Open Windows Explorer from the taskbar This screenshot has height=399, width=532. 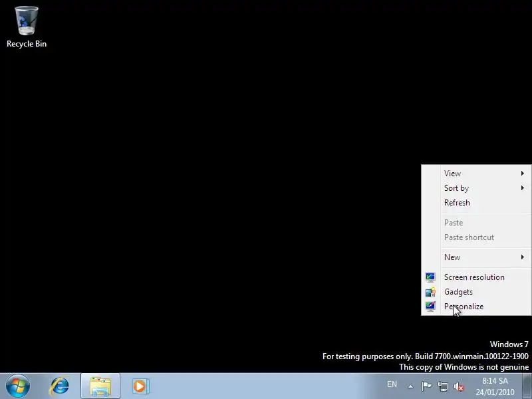pos(100,386)
